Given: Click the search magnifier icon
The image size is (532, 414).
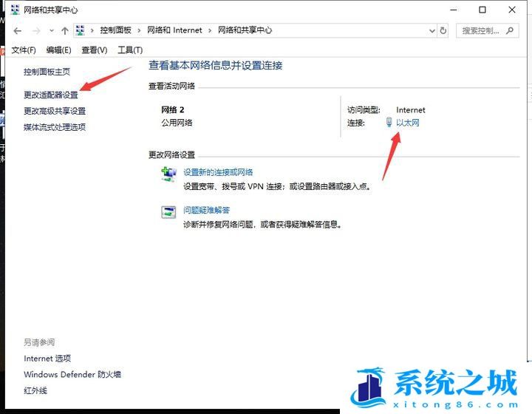Looking at the screenshot, I should click(510, 31).
